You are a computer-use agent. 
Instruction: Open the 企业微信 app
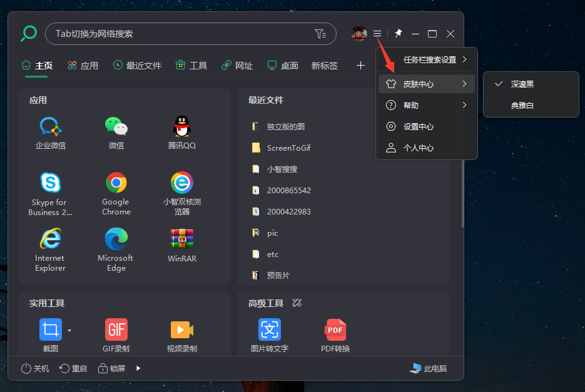(51, 133)
